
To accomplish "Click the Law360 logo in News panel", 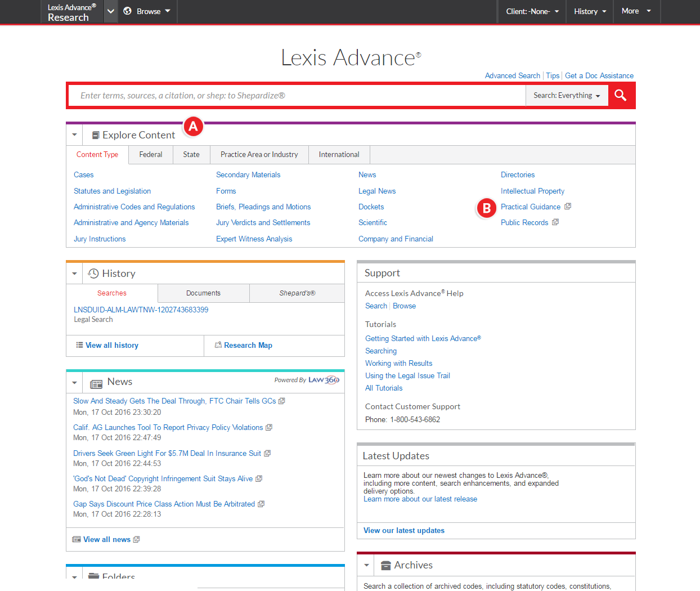I will tap(324, 380).
